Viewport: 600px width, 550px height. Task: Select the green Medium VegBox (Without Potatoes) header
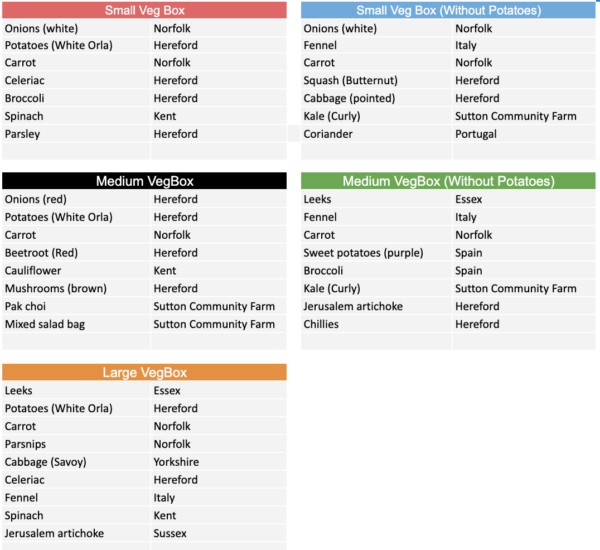tap(447, 181)
